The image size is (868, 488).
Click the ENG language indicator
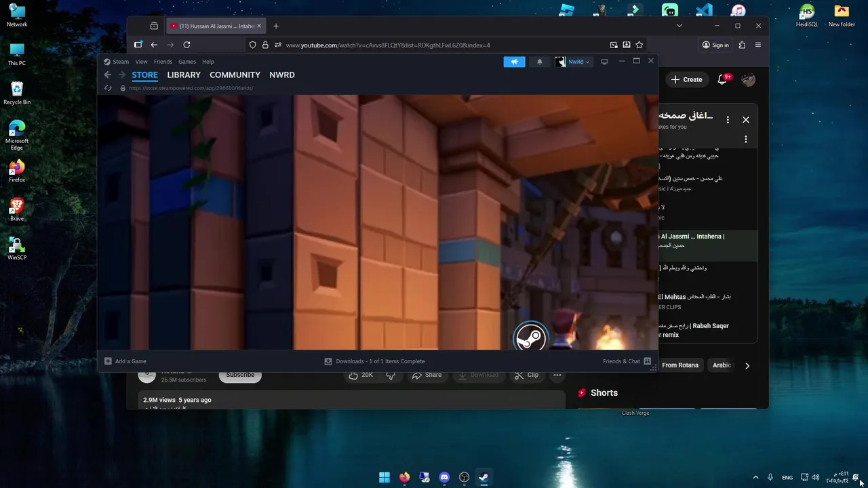pyautogui.click(x=787, y=477)
